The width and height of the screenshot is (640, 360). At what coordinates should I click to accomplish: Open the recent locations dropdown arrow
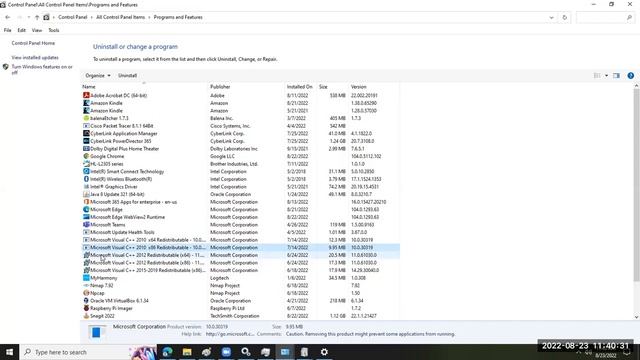[29, 17]
